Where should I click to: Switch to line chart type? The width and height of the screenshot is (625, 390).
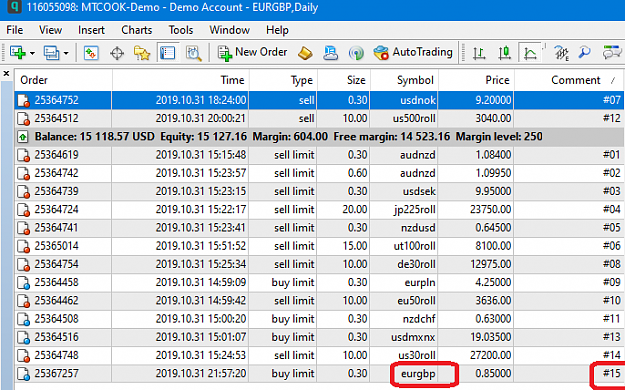[530, 53]
